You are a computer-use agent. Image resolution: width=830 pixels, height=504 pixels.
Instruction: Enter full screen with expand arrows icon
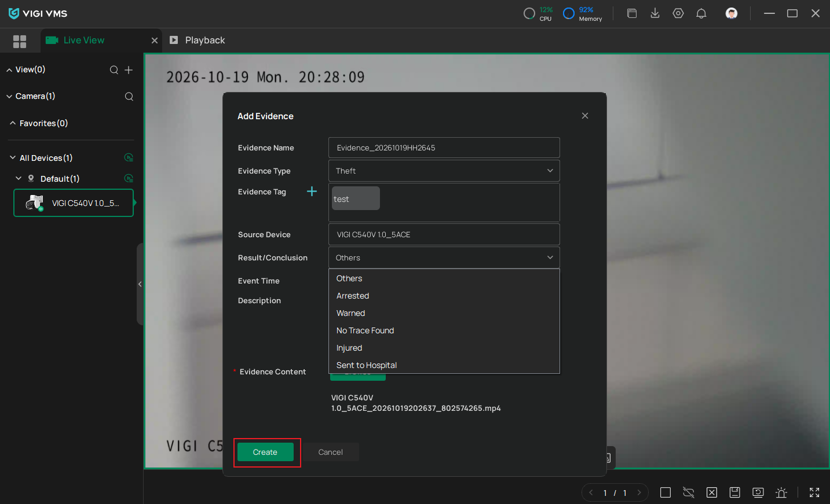tap(814, 492)
